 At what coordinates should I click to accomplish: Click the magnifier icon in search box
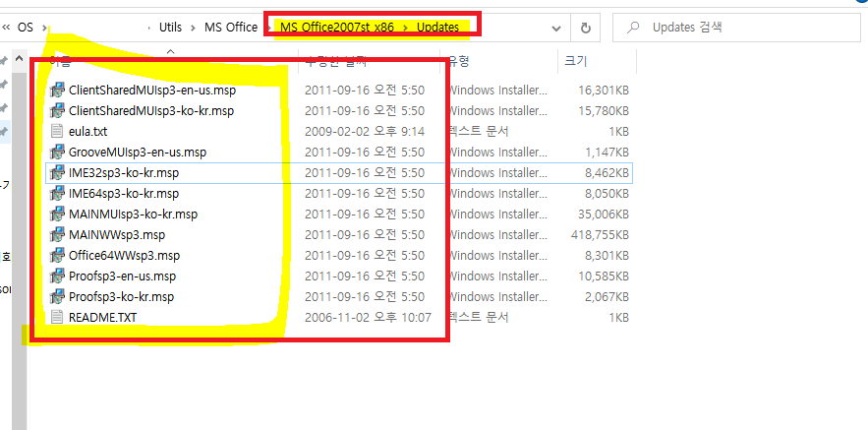pyautogui.click(x=634, y=28)
